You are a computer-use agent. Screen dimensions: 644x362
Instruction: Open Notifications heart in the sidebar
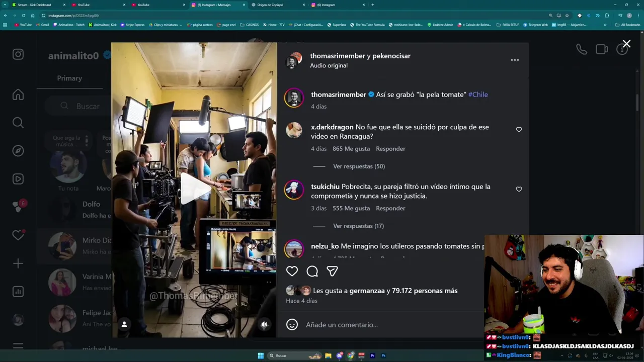18,235
